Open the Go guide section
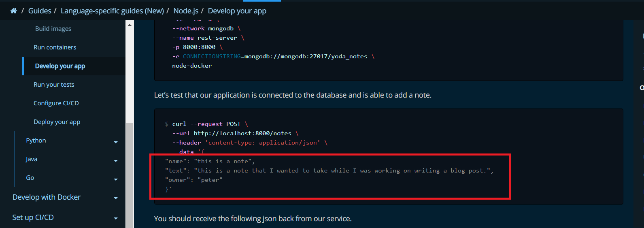 coord(30,178)
